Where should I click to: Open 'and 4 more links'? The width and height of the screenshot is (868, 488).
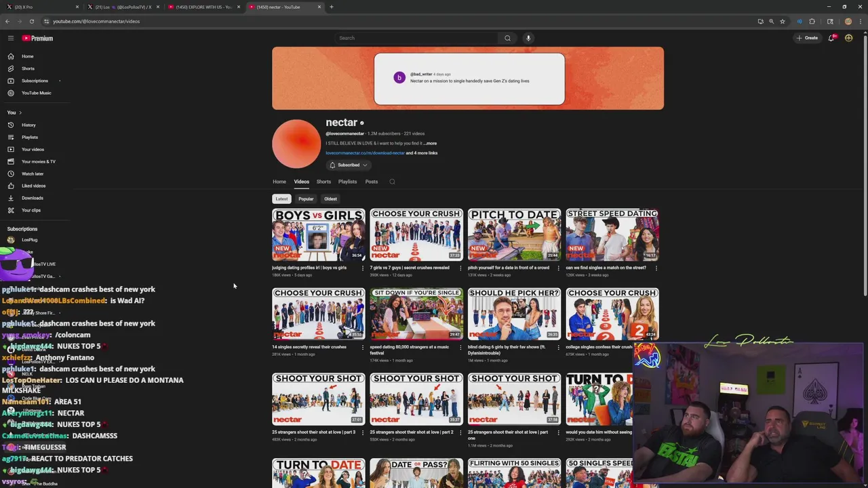pos(422,153)
